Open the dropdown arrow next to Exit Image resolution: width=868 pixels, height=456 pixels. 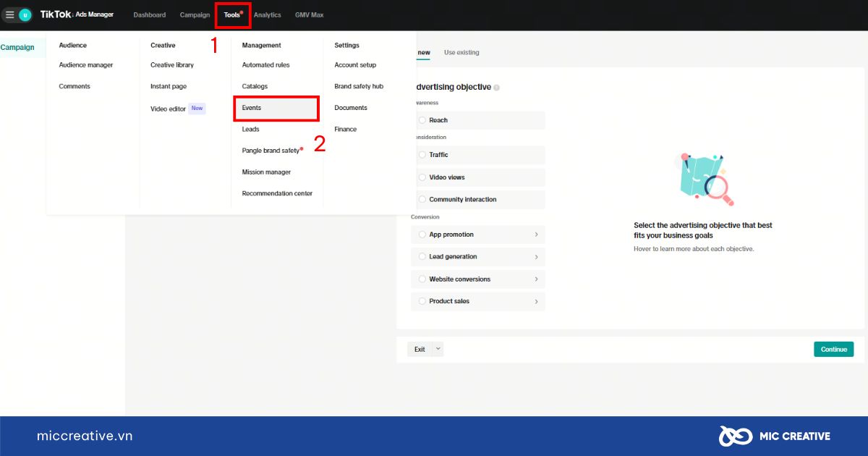tap(438, 349)
